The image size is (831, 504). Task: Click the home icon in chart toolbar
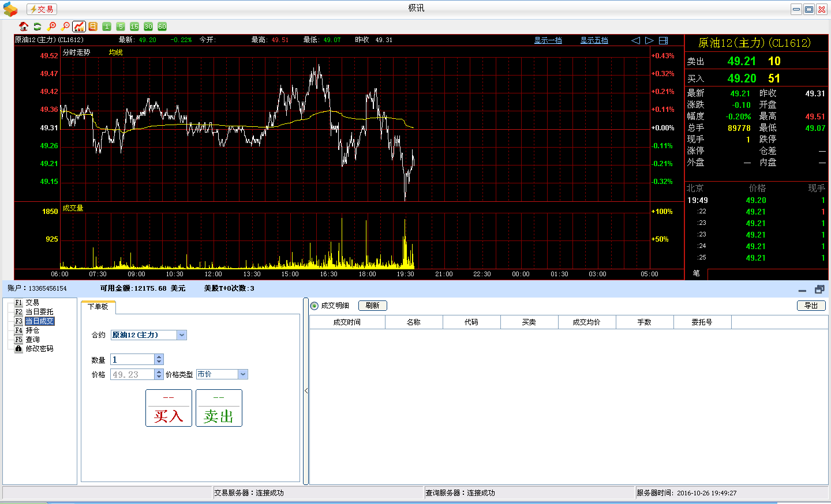[x=24, y=27]
